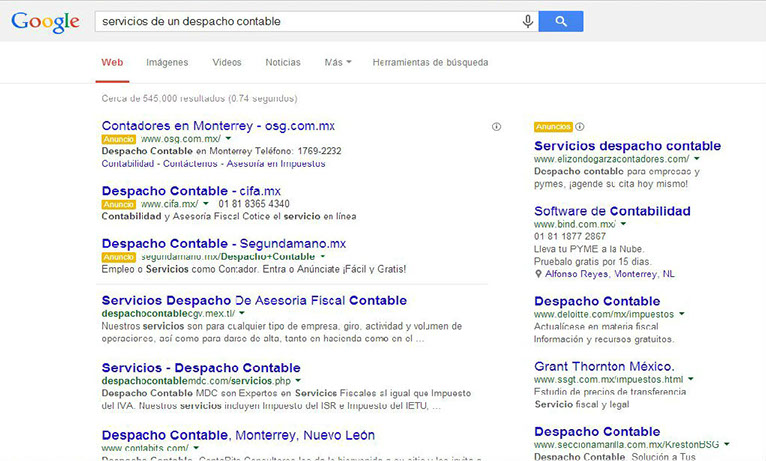Open Despacho Contable - Segundamano.mx result
This screenshot has height=461, width=766.
[x=224, y=244]
